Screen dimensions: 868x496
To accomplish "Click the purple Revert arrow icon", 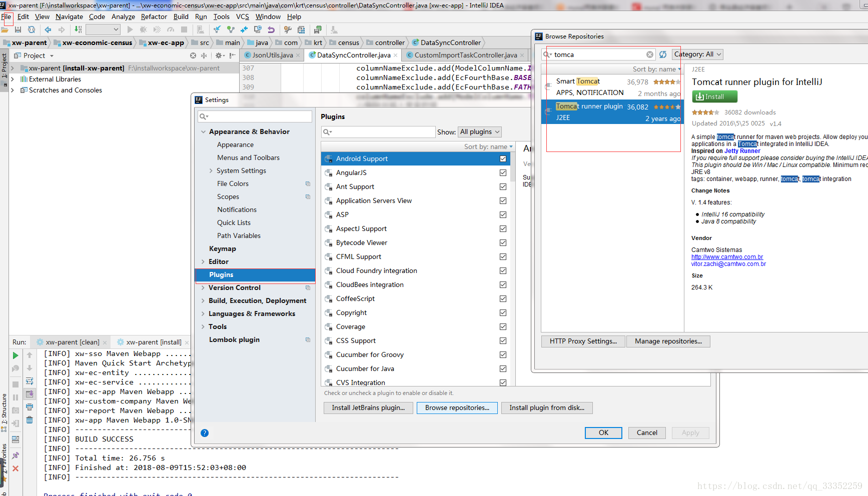I will coord(271,30).
